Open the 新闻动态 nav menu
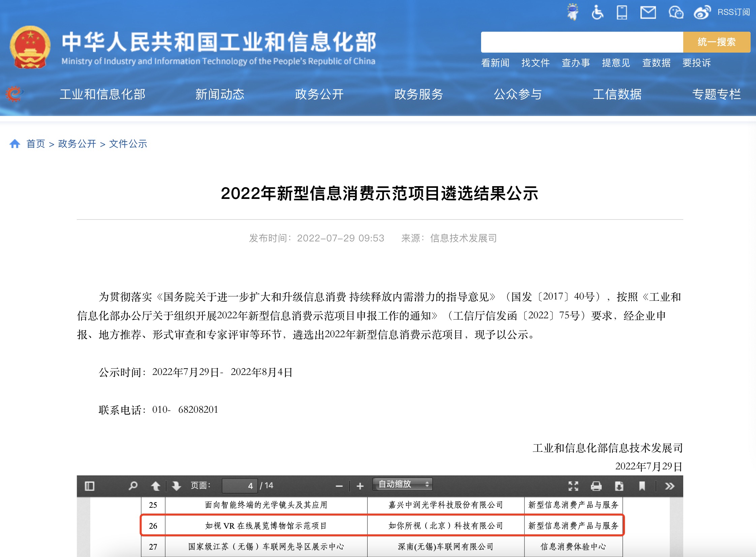Screen dimensions: 756x557 point(220,94)
